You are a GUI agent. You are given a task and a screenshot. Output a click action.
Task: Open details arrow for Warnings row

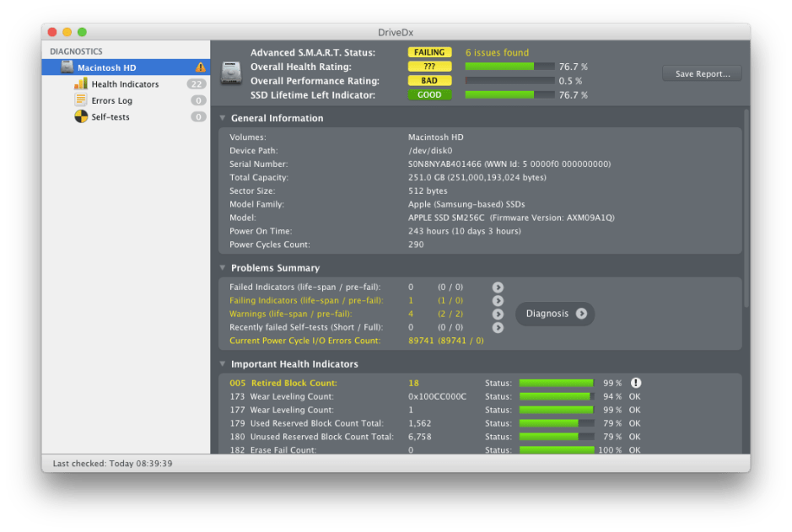[x=498, y=314]
